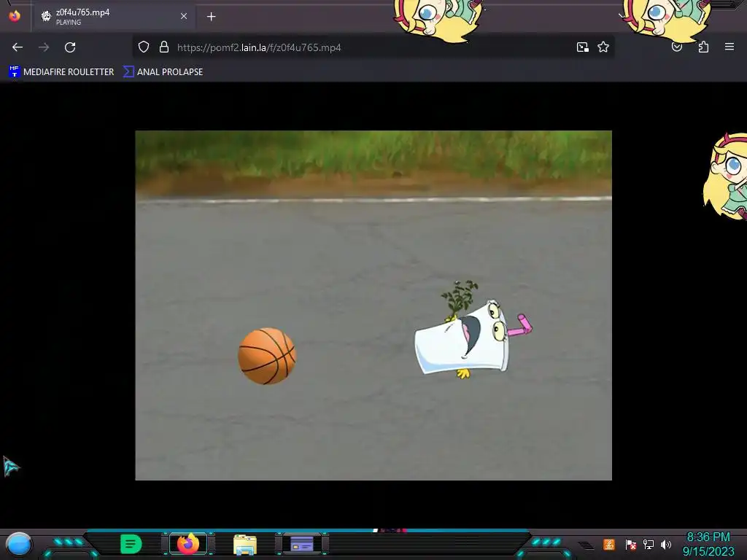Screen dimensions: 747x560
Task: Open the purple window app on the taskbar
Action: point(301,544)
